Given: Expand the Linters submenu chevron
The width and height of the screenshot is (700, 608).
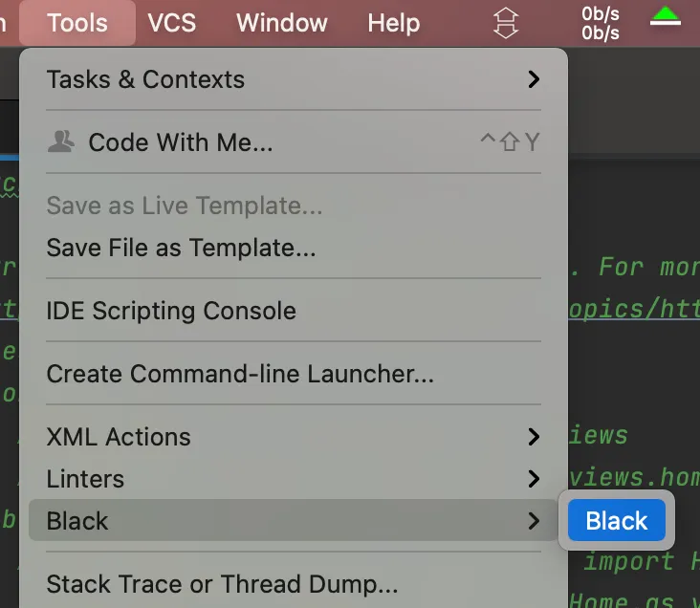Looking at the screenshot, I should click(533, 479).
